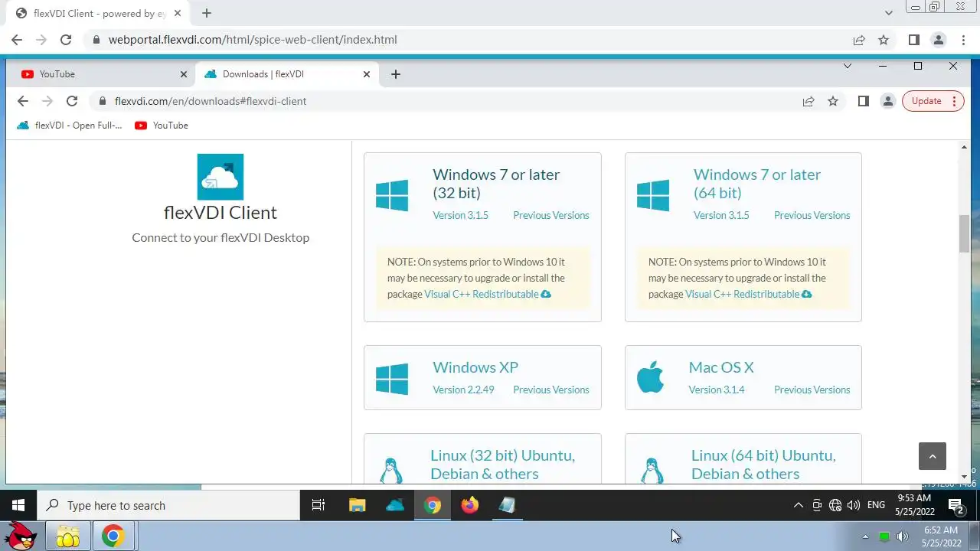
Task: Open Linux (32 bit) Ubuntu, Debian & others
Action: coord(502,465)
